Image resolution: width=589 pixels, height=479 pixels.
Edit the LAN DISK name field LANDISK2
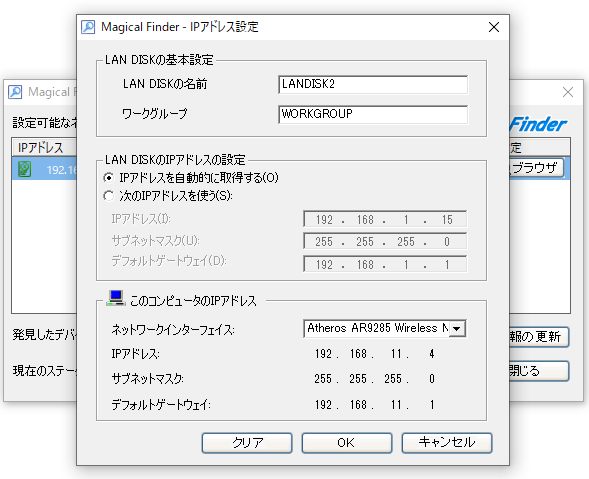[x=373, y=85]
